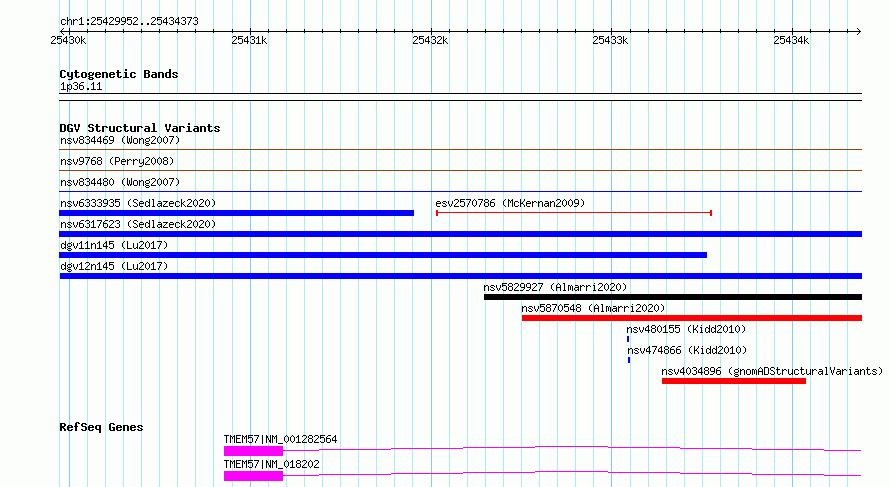The width and height of the screenshot is (890, 487).
Task: Click the nsv6317623 (Sedlazeck2020) label
Action: click(138, 224)
